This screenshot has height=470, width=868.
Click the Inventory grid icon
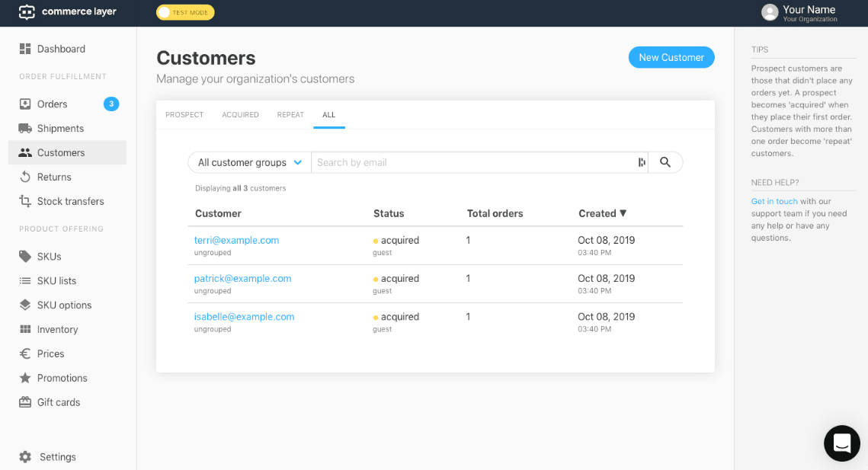[x=25, y=329]
